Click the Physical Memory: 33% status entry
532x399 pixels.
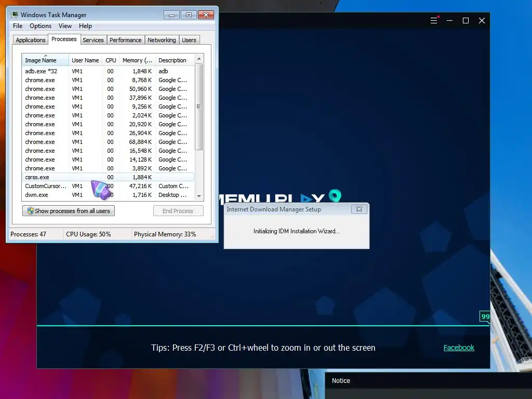click(165, 234)
